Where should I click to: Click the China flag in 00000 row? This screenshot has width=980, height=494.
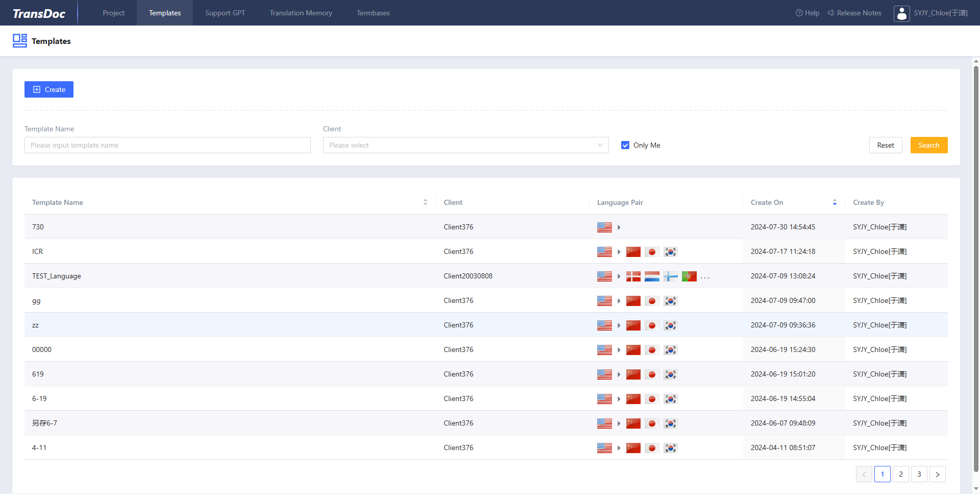tap(633, 350)
